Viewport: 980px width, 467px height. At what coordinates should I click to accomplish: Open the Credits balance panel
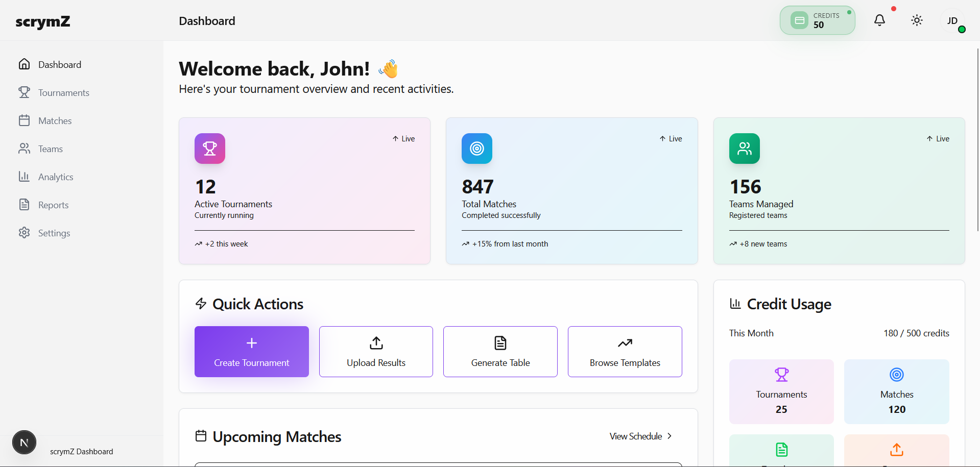(x=817, y=20)
